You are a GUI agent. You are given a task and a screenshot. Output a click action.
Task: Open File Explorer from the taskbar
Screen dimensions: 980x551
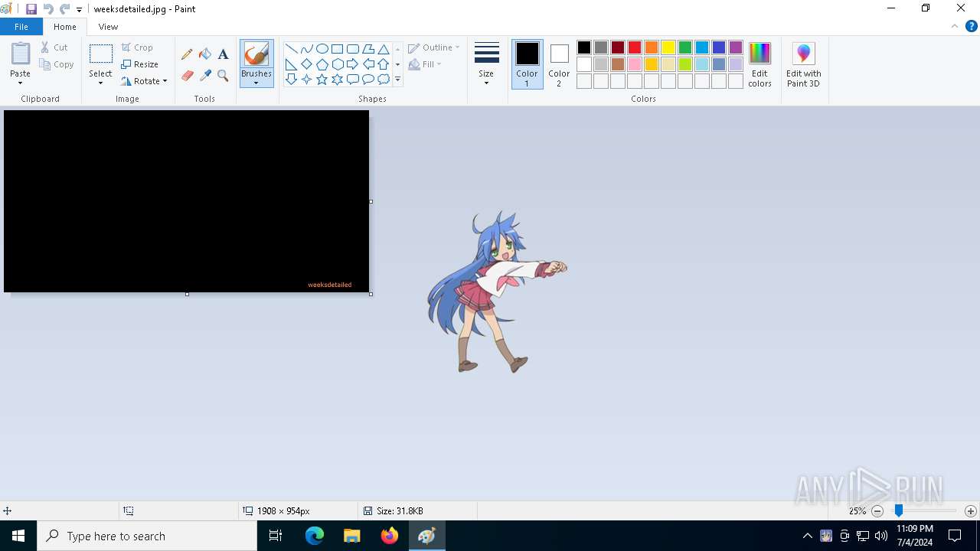click(352, 536)
